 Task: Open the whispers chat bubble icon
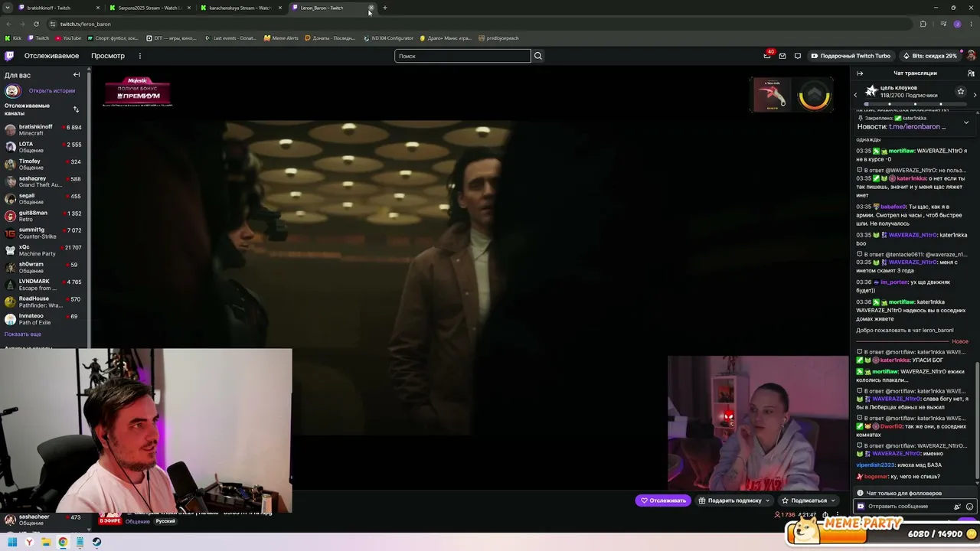point(798,56)
